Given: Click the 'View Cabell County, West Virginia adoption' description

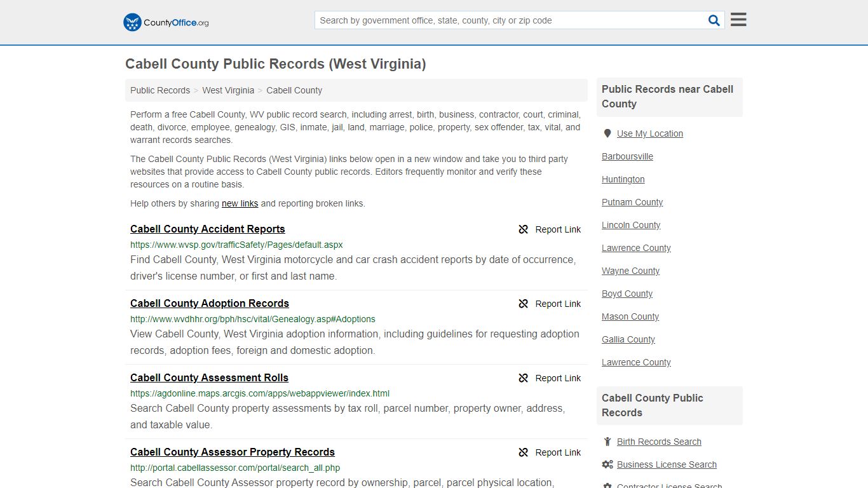Looking at the screenshot, I should point(355,342).
